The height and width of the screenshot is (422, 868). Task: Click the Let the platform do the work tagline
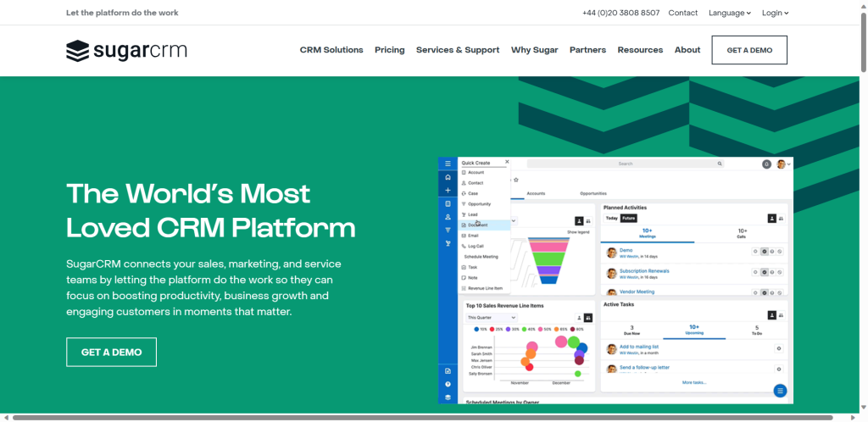click(122, 13)
